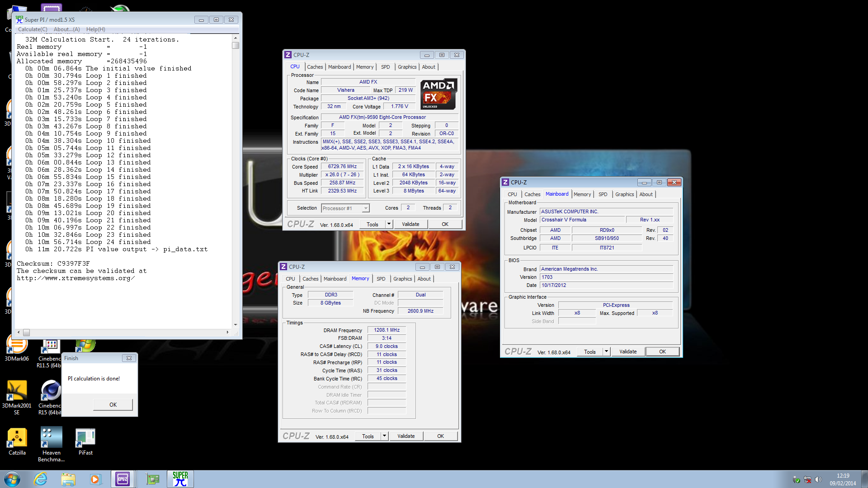Open About tab in Memory CPU-Z window
Screen dimensions: 868x488
pos(424,279)
